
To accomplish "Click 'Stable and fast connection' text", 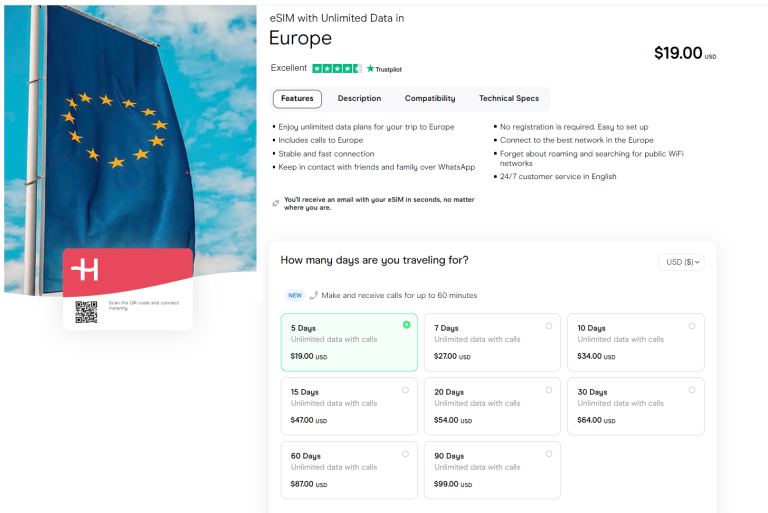I will point(326,154).
